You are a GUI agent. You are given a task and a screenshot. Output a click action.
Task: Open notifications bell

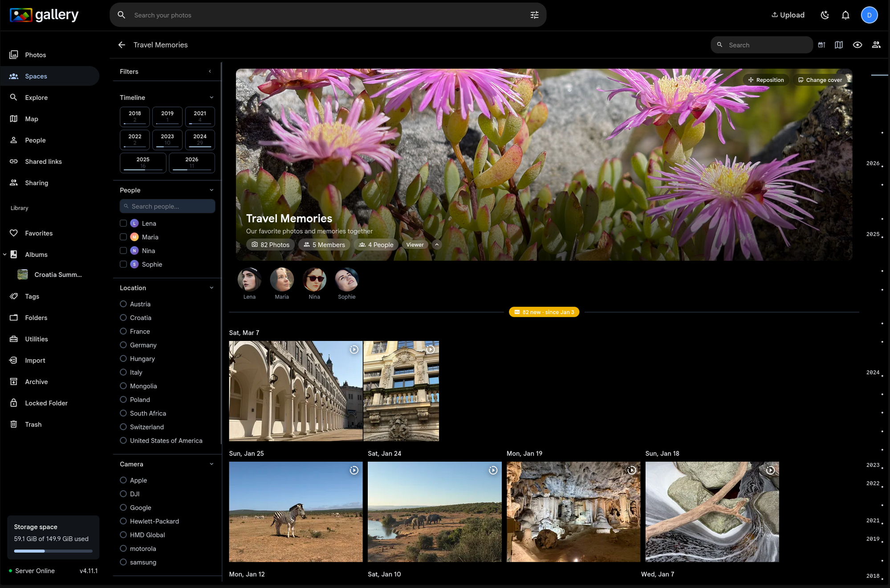pos(845,15)
